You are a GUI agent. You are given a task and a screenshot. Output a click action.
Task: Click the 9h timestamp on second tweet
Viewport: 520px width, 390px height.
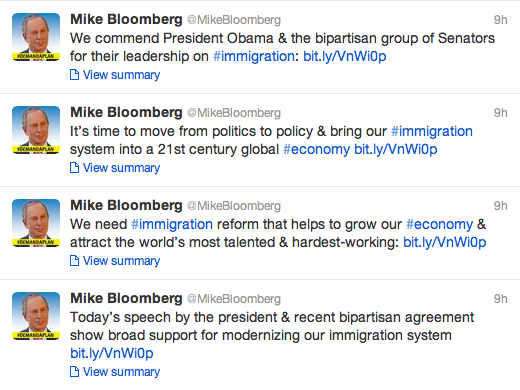(500, 113)
